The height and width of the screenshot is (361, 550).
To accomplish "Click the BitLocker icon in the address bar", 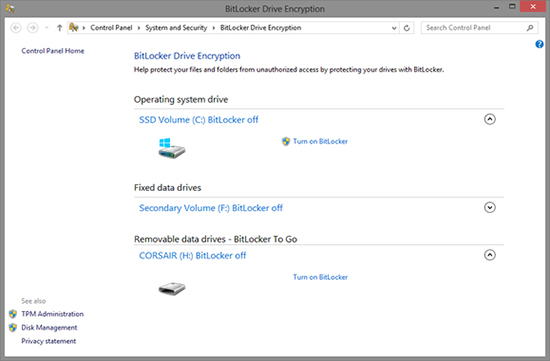I will point(73,27).
